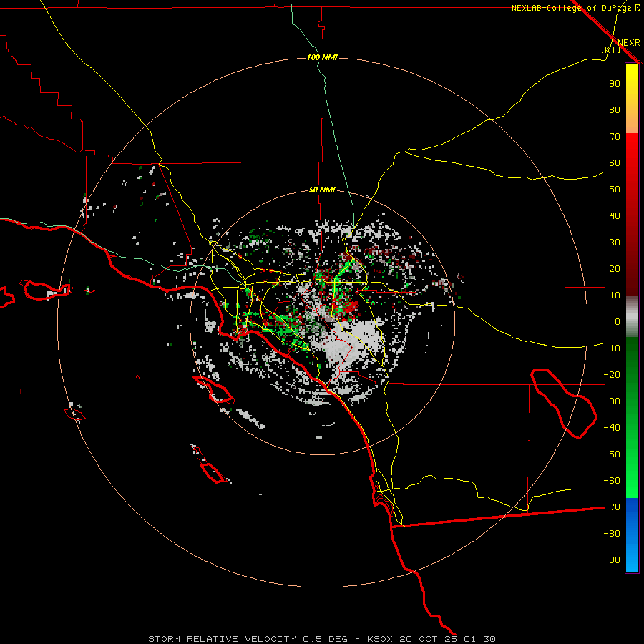Click the positive 80 knot scale value
The width and height of the screenshot is (644, 644).
click(615, 110)
